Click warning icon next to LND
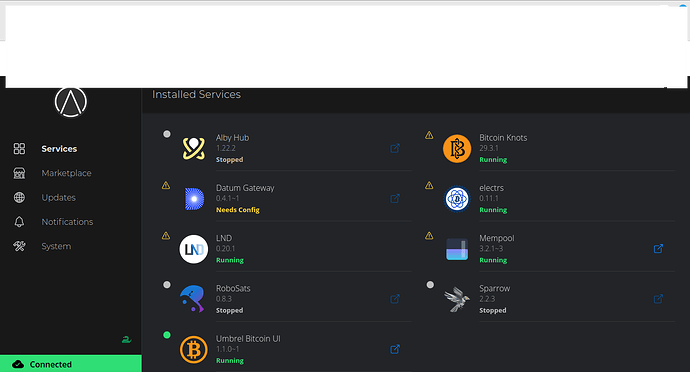The height and width of the screenshot is (372, 690). tap(166, 236)
